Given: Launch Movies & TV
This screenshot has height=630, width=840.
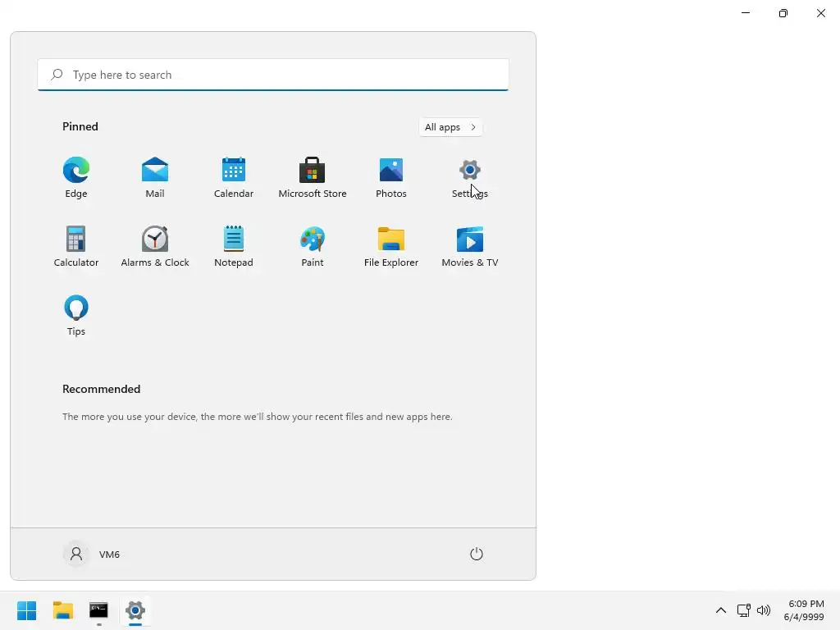Looking at the screenshot, I should [x=470, y=246].
